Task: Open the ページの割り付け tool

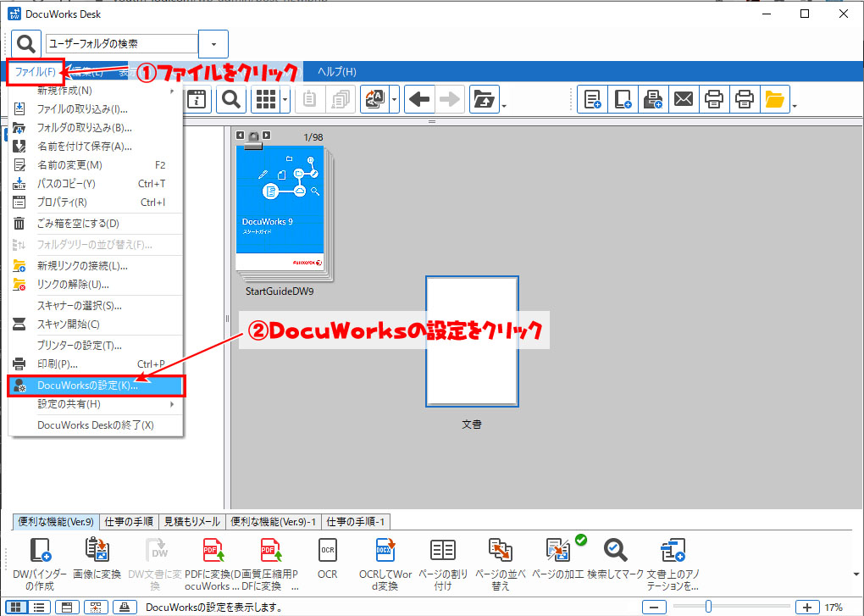Action: point(442,555)
